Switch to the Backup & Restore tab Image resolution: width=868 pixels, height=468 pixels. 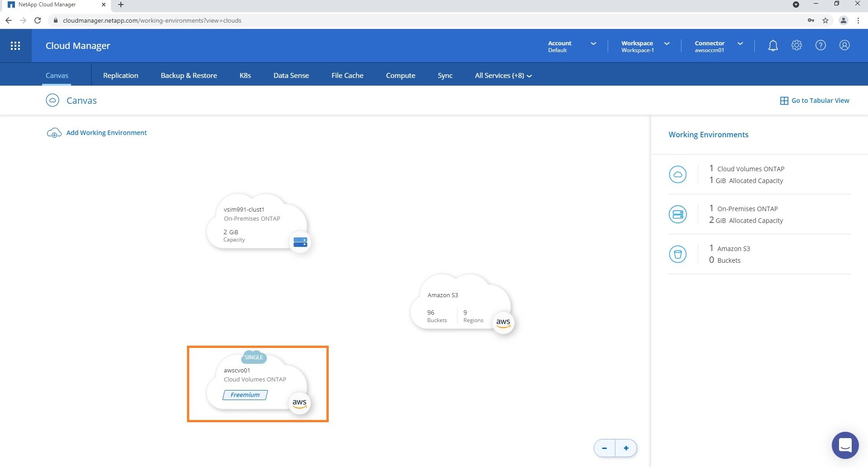click(x=189, y=76)
